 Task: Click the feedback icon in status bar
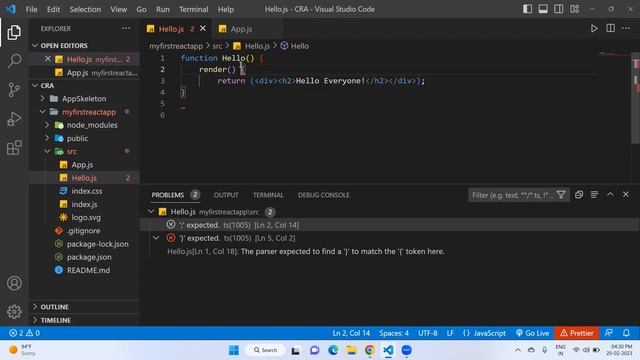coord(609,333)
